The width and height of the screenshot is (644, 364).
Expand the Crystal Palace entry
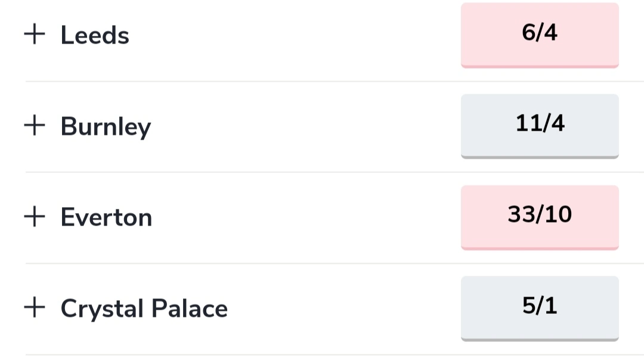(35, 309)
